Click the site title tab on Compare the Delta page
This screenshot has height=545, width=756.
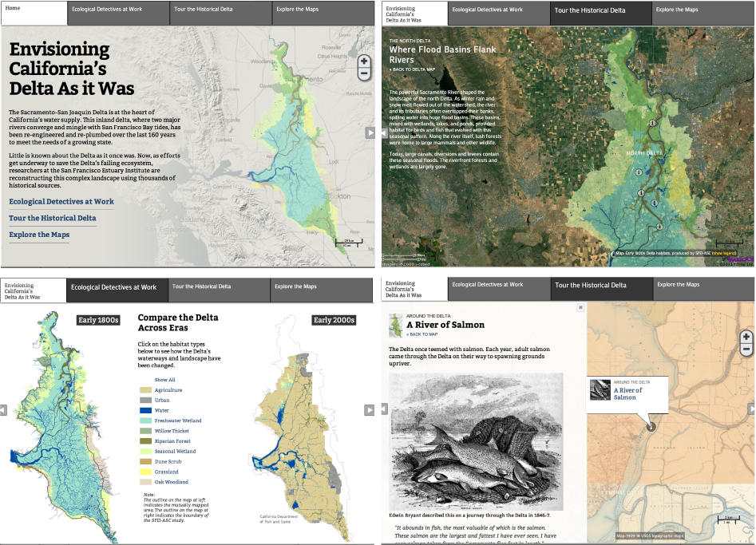click(34, 290)
